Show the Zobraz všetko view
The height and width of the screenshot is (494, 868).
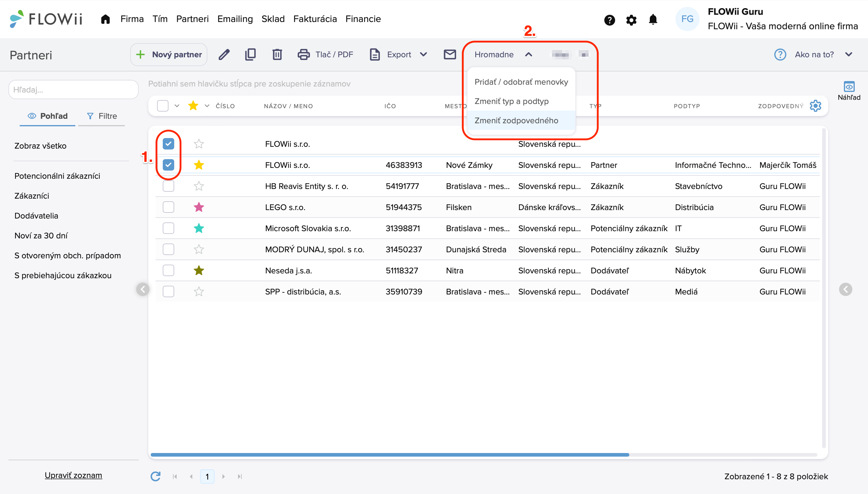click(x=40, y=146)
